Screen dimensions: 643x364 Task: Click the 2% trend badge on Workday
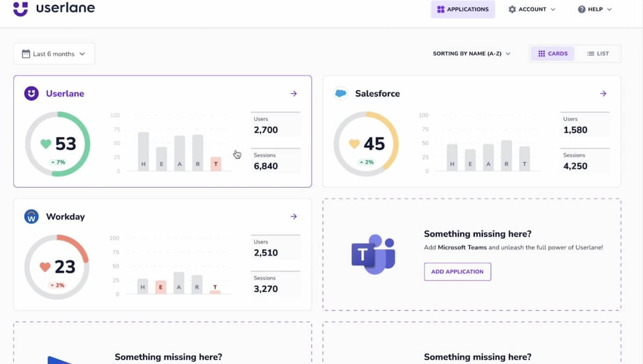coord(56,285)
